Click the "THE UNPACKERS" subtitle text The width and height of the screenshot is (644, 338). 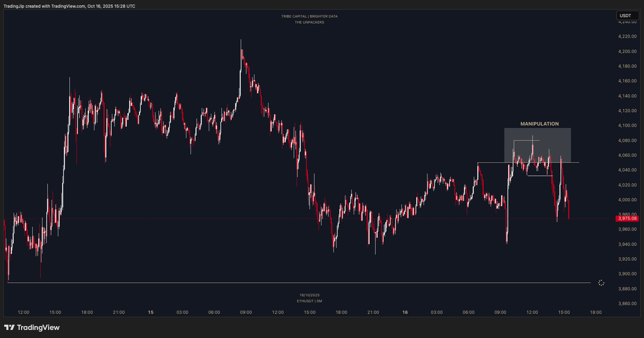pyautogui.click(x=309, y=23)
